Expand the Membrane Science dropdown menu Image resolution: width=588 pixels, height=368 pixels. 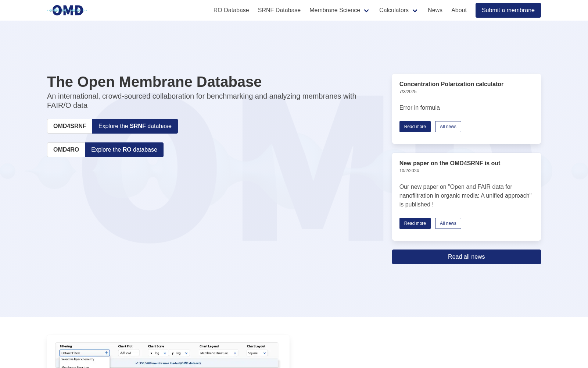tap(339, 10)
